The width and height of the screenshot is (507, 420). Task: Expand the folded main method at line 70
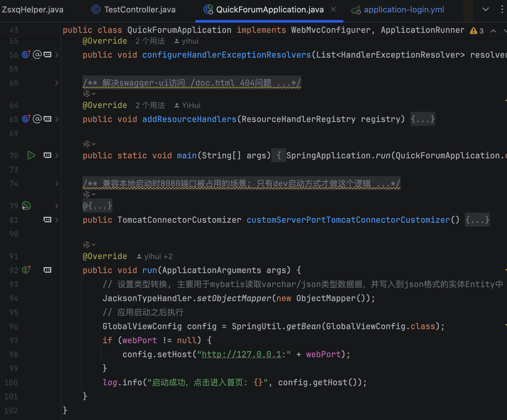57,156
